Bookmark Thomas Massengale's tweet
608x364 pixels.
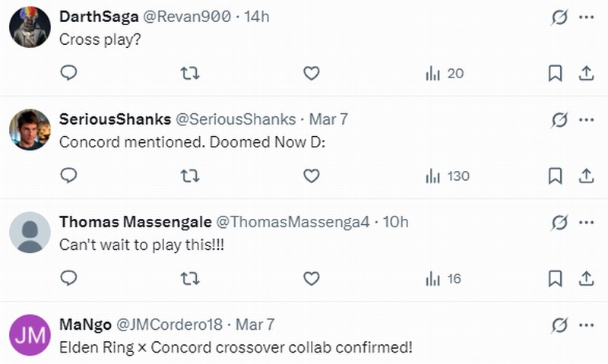point(556,279)
